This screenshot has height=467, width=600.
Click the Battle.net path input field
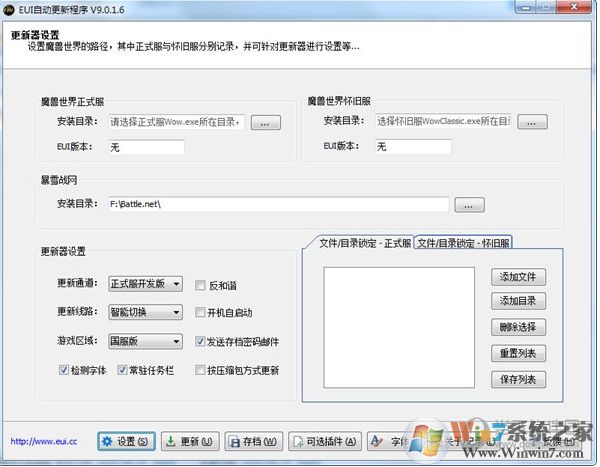point(279,204)
